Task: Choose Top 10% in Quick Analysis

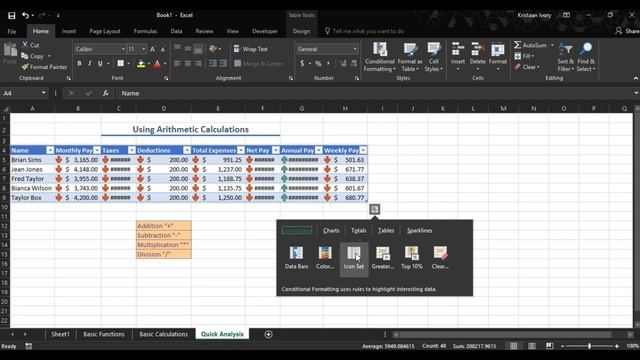Action: click(x=411, y=258)
